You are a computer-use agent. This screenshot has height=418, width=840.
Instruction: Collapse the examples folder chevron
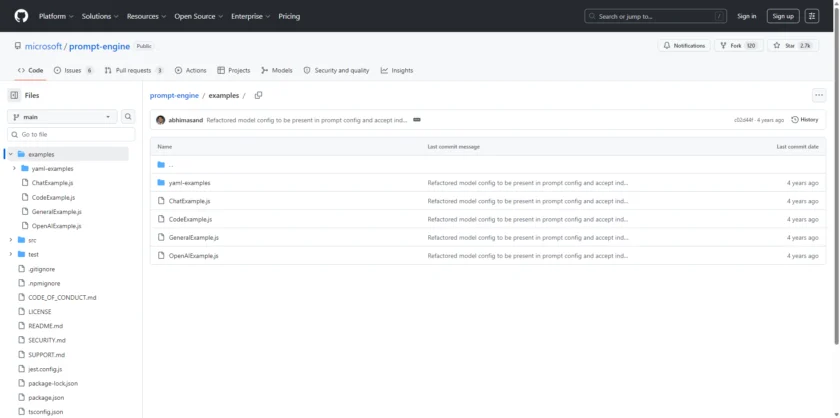[10, 154]
